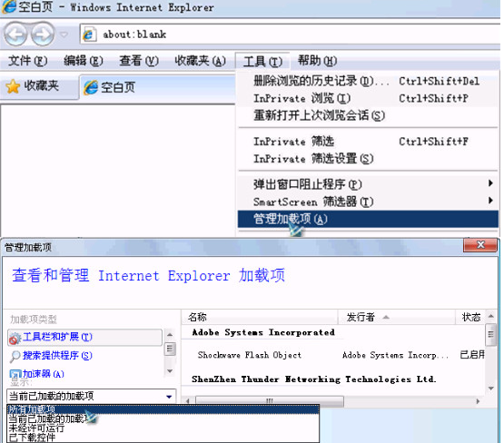Choose InPrivate 浏览(I) menu entry

point(368,98)
